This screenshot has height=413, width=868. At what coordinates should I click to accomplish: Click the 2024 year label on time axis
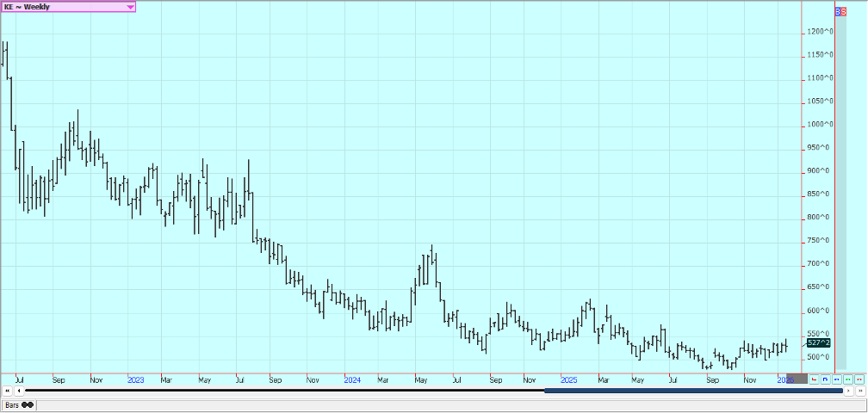tap(351, 379)
